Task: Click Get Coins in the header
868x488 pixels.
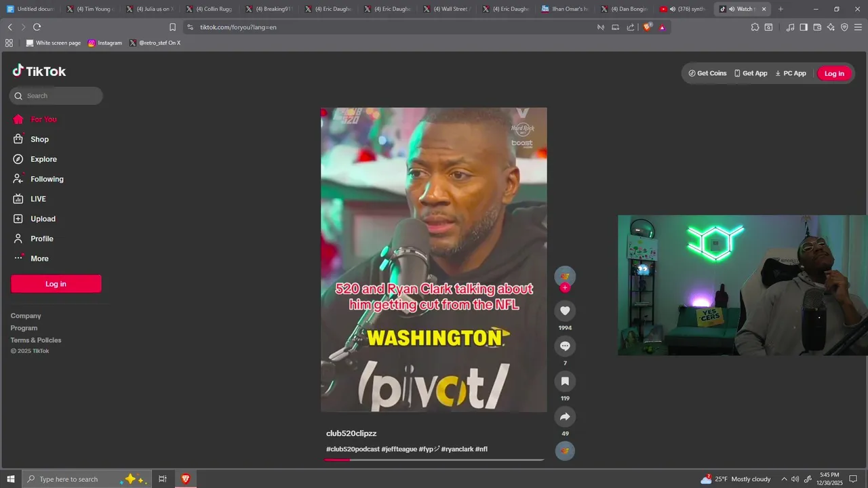Action: pos(707,73)
